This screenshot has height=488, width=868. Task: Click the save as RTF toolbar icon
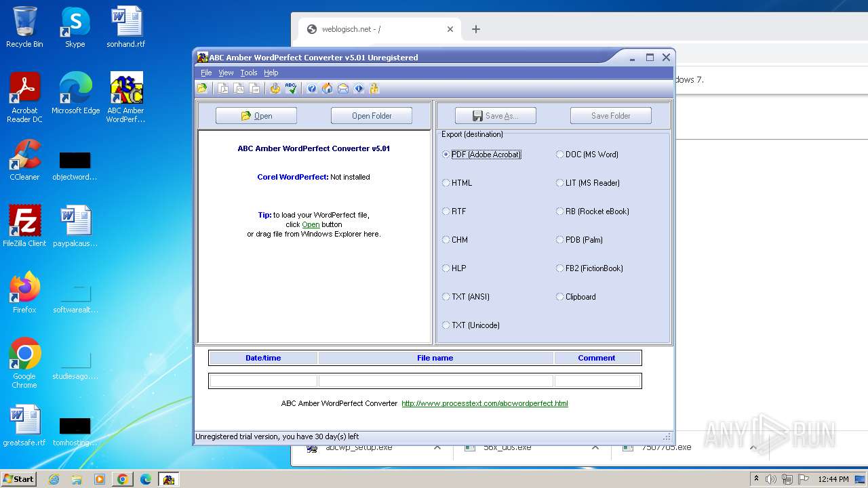pyautogui.click(x=254, y=88)
